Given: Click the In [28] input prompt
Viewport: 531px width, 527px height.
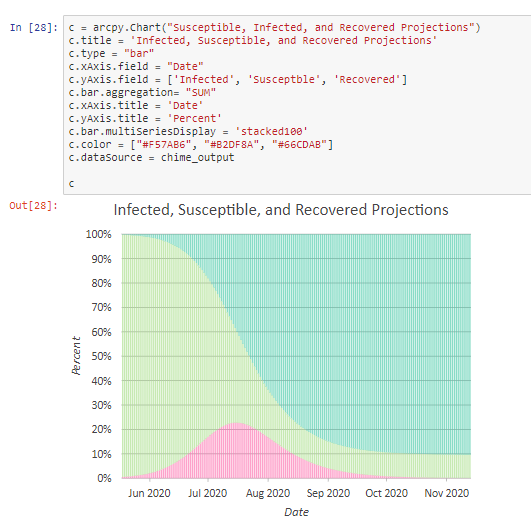Looking at the screenshot, I should click(34, 27).
